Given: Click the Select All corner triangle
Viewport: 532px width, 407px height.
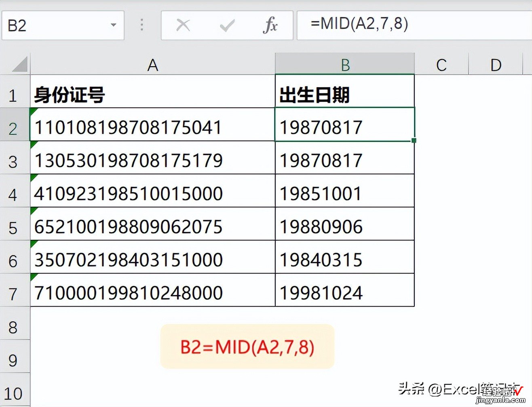Looking at the screenshot, I should pos(20,64).
